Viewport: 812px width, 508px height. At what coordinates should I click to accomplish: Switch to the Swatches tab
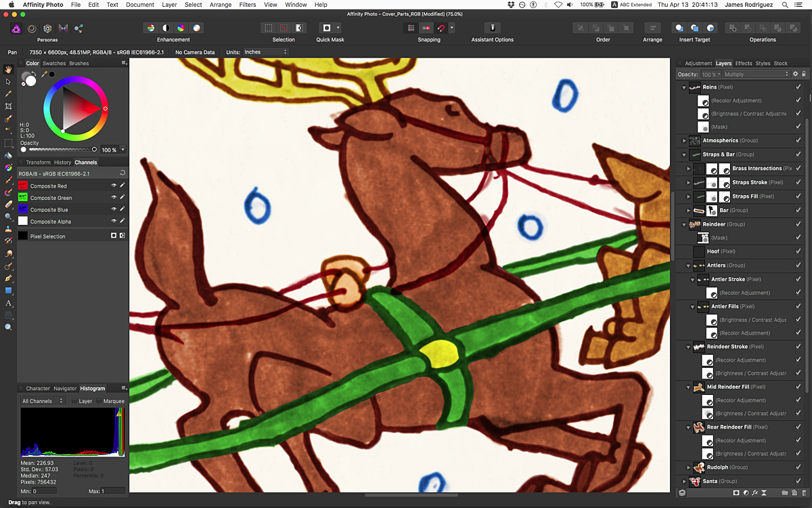[54, 64]
